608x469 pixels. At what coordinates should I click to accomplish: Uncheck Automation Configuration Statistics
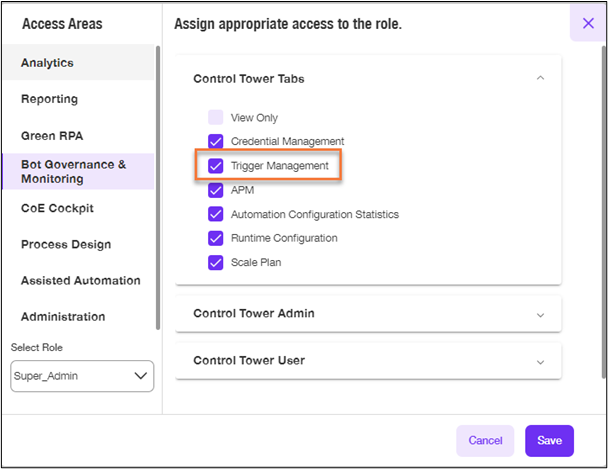tap(216, 214)
